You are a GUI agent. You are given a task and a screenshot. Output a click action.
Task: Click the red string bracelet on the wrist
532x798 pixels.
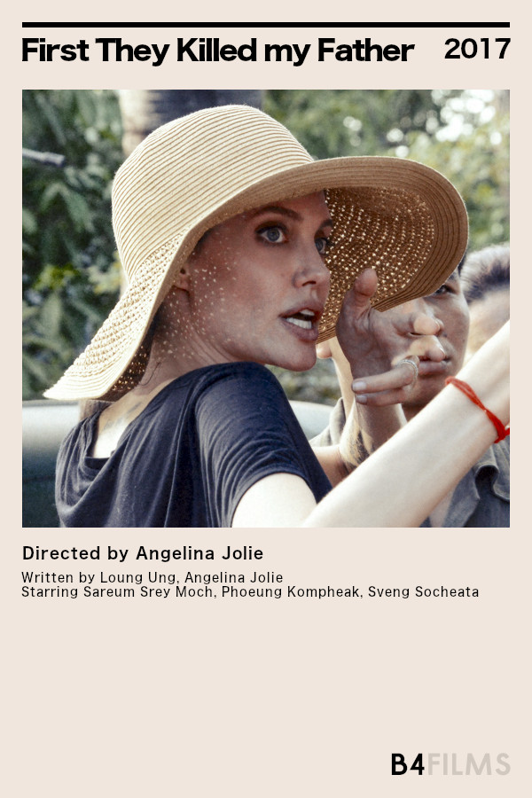(x=479, y=407)
